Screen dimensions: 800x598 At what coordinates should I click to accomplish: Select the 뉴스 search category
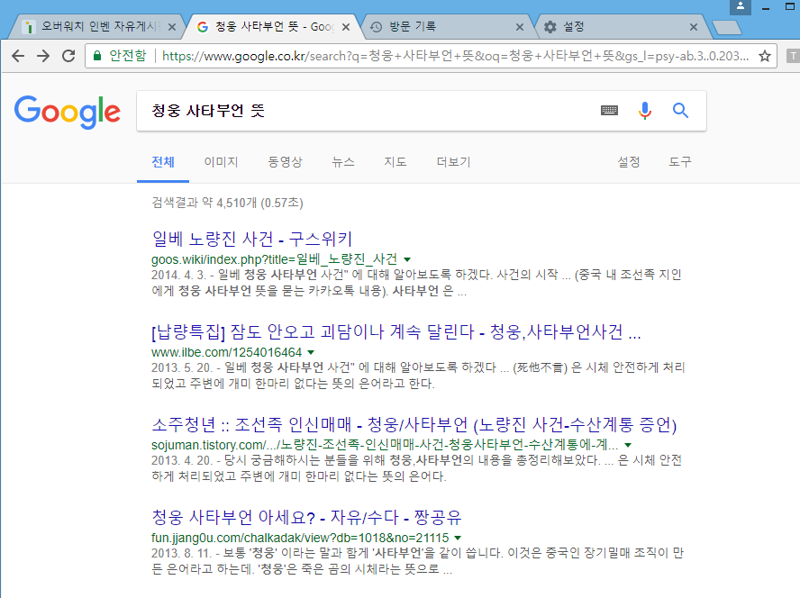coord(343,162)
